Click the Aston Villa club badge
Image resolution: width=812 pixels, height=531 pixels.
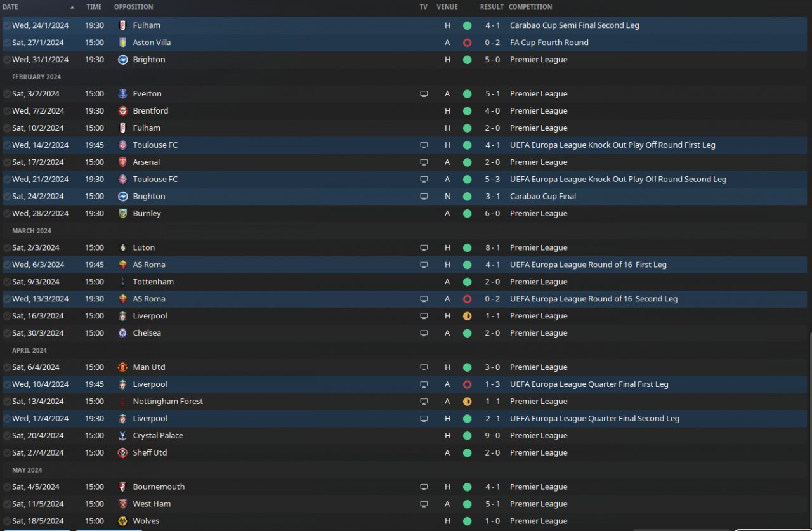point(122,43)
